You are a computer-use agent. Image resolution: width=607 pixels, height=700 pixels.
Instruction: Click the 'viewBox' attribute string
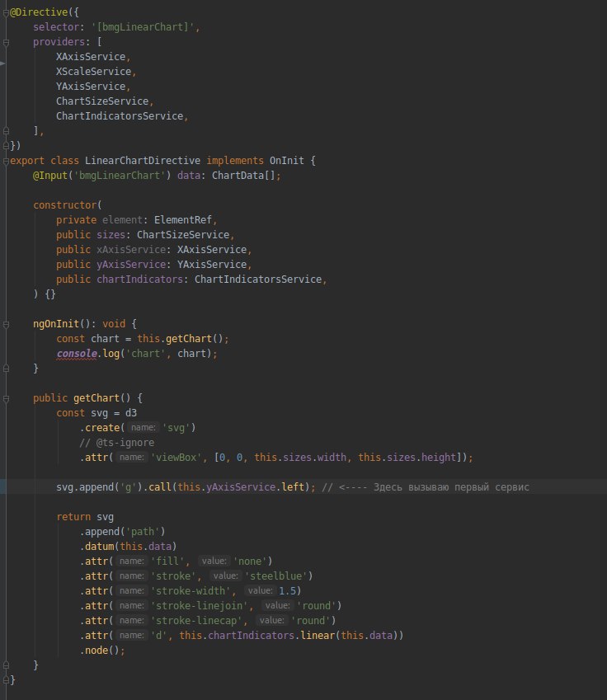coord(176,458)
